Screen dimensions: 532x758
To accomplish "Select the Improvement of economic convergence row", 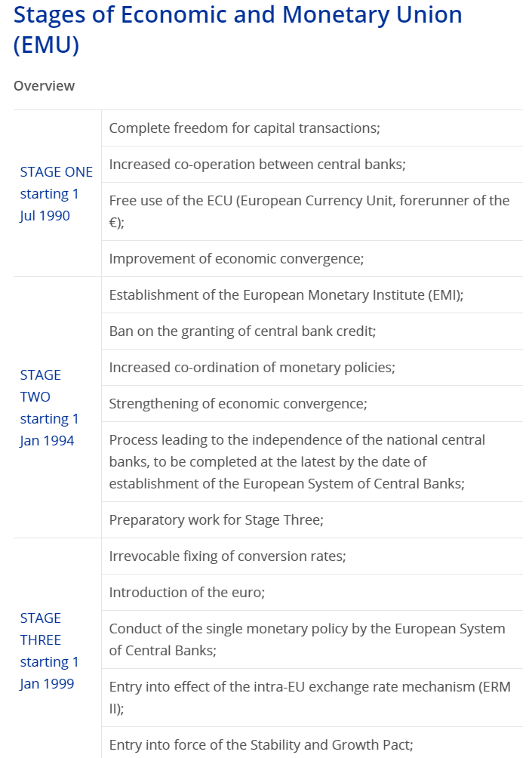I will pos(236,259).
